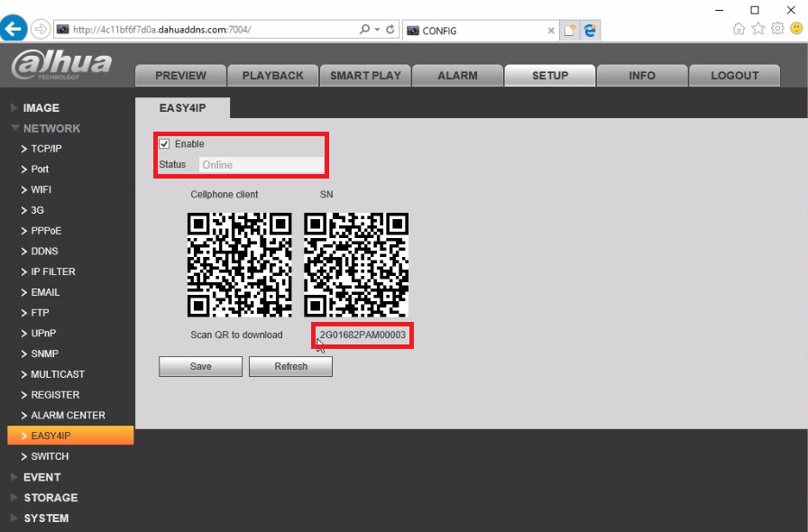Screen dimensions: 808x532
Task: Toggle the Enable checkbox
Action: (x=164, y=144)
